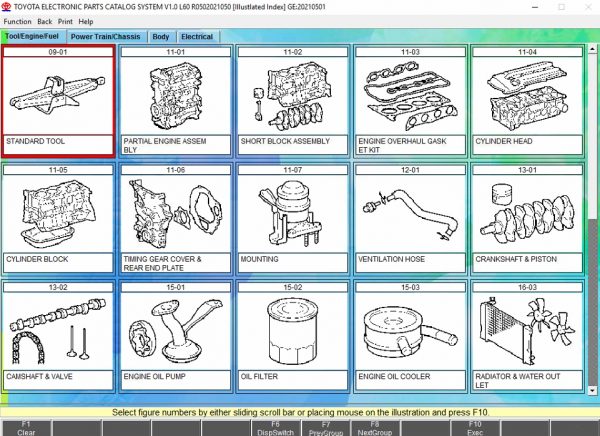This screenshot has height=436, width=600.
Task: Select the Mounting illustration
Action: 293,214
